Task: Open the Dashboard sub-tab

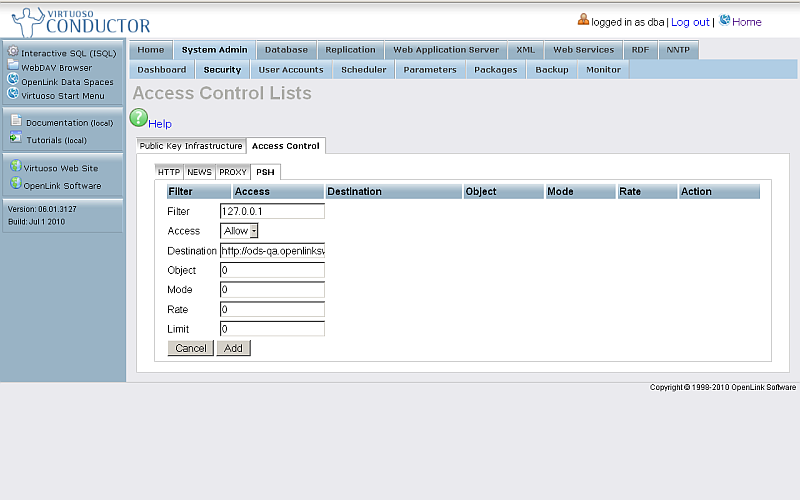Action: 162,70
